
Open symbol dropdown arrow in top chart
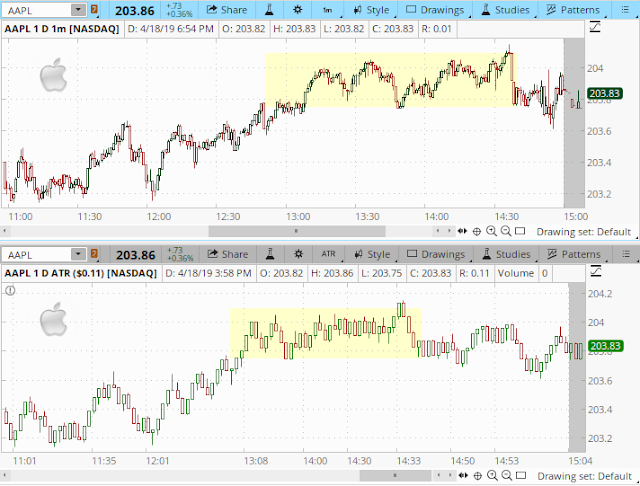[78, 10]
